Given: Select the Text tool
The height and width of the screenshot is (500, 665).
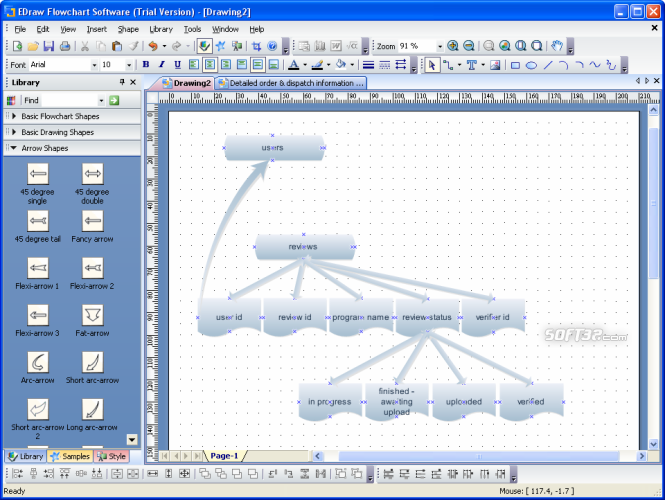Looking at the screenshot, I should click(x=471, y=65).
